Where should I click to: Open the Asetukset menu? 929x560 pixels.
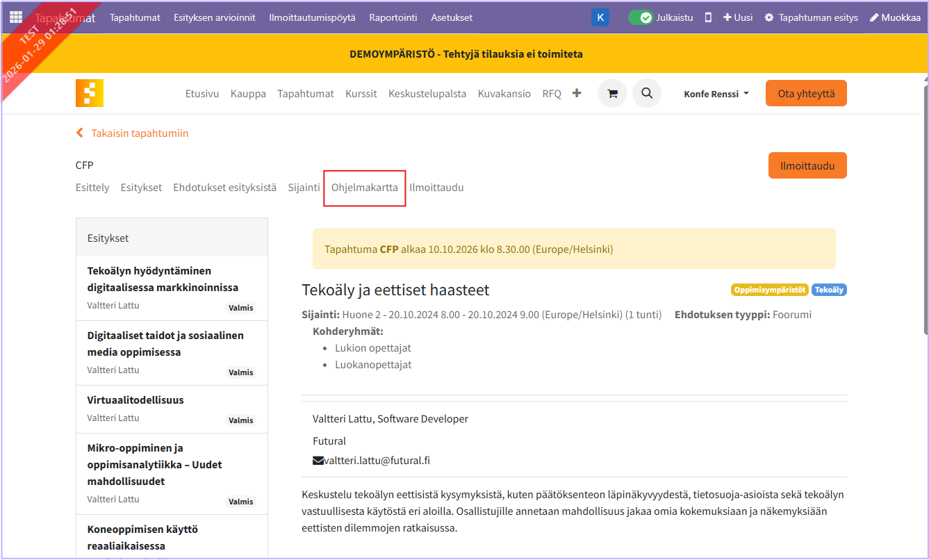pos(452,17)
